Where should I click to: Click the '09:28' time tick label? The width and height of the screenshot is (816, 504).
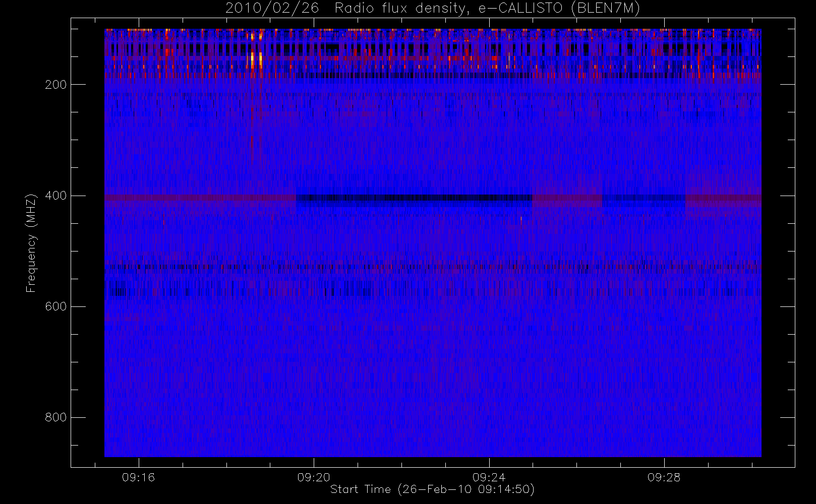coord(664,477)
